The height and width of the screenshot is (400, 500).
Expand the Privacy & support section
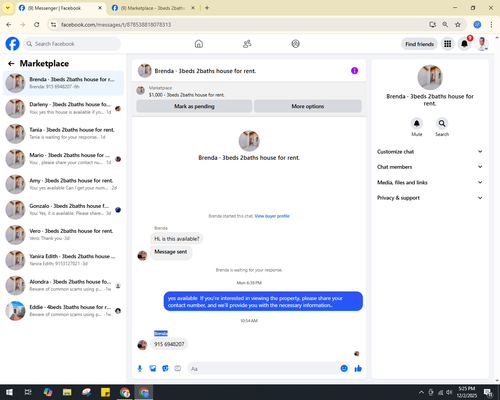point(430,198)
